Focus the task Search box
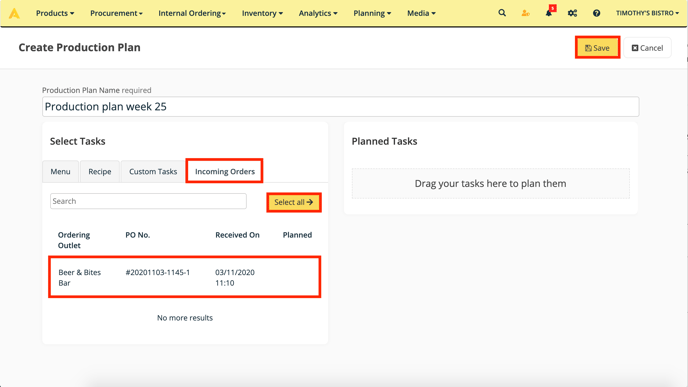Screen dimensions: 688x387 pyautogui.click(x=148, y=201)
